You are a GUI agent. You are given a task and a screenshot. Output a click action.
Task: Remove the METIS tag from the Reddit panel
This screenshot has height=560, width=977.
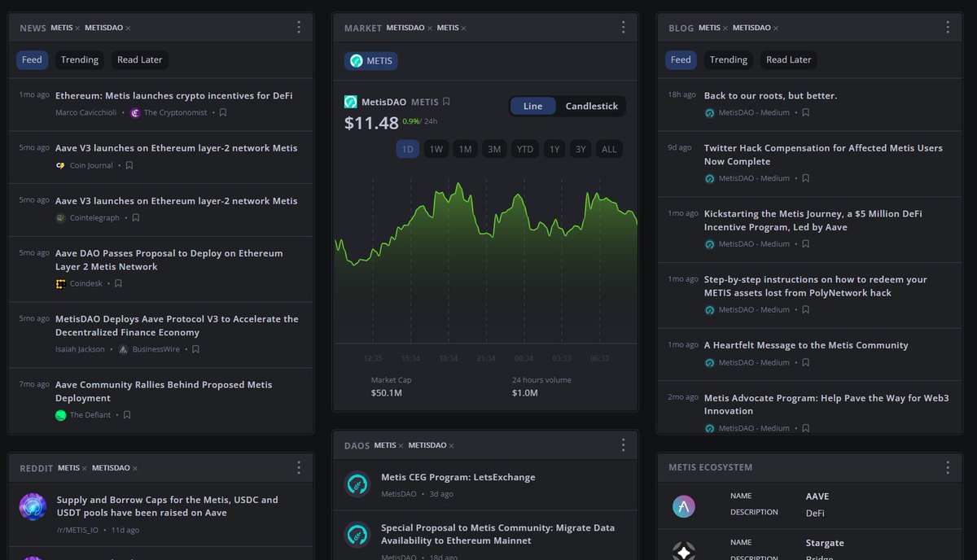coord(85,469)
